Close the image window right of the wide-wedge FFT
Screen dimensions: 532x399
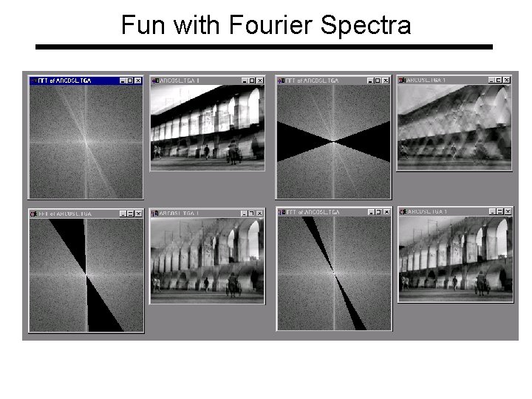pyautogui.click(x=259, y=214)
